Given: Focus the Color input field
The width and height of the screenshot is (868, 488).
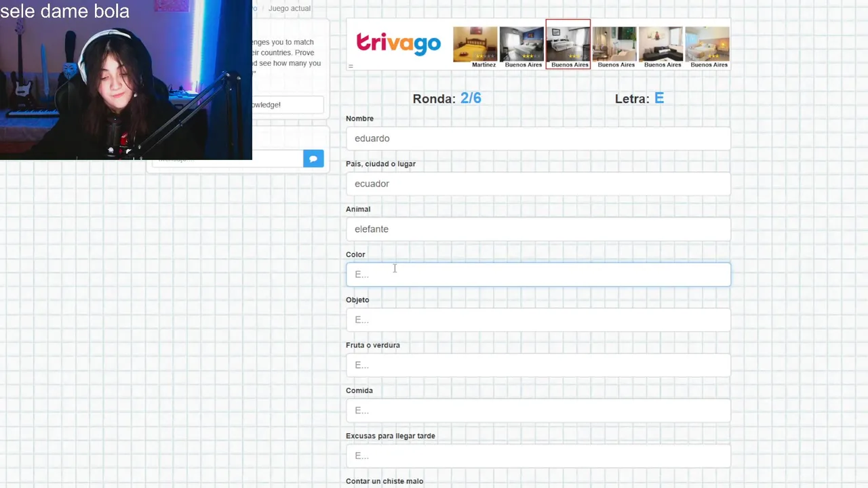Looking at the screenshot, I should [x=538, y=274].
